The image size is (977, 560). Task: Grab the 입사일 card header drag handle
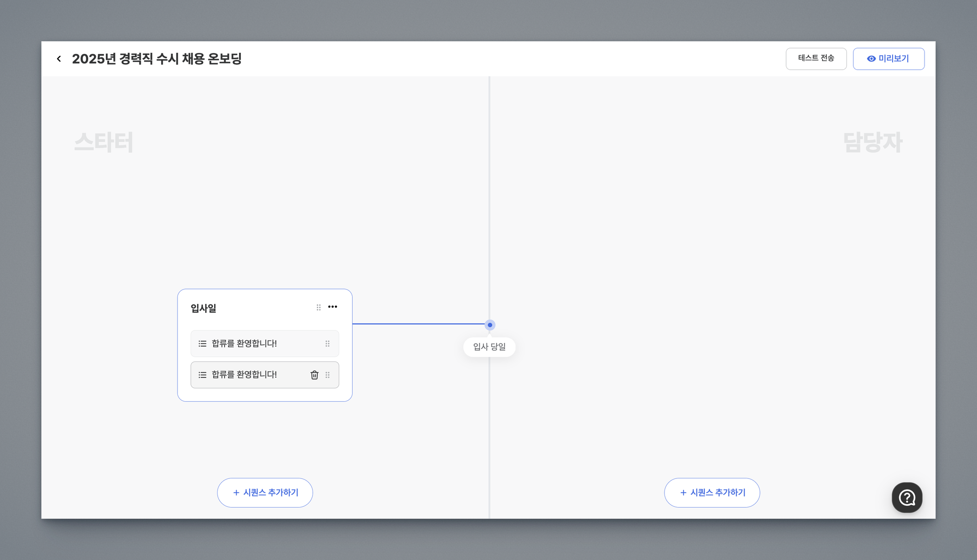click(319, 307)
